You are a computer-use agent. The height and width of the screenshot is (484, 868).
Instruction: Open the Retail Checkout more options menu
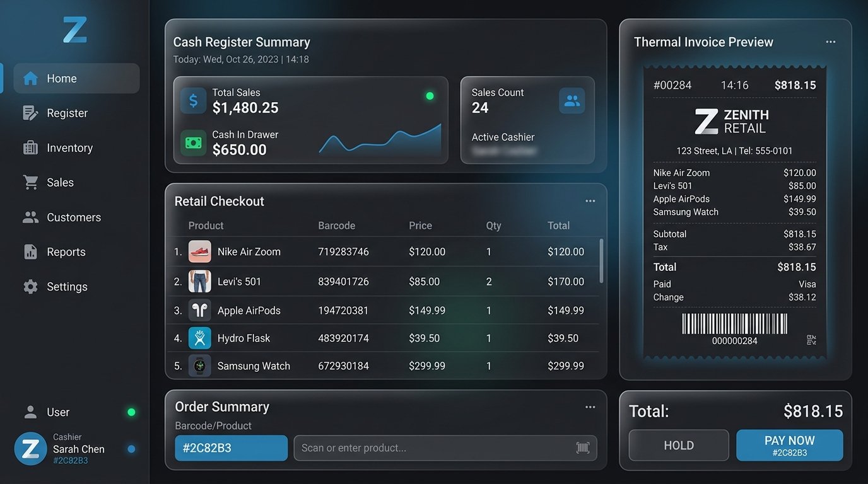(590, 201)
